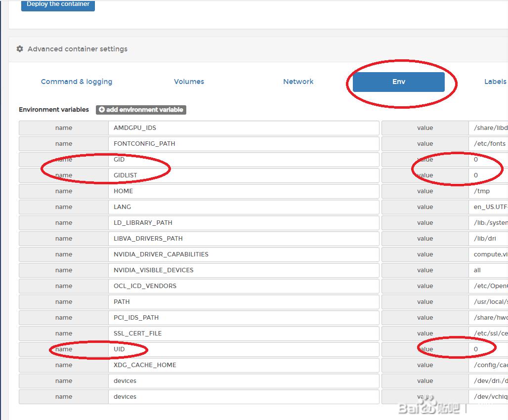508x420 pixels.
Task: Switch to the Command & logging tab
Action: point(77,82)
